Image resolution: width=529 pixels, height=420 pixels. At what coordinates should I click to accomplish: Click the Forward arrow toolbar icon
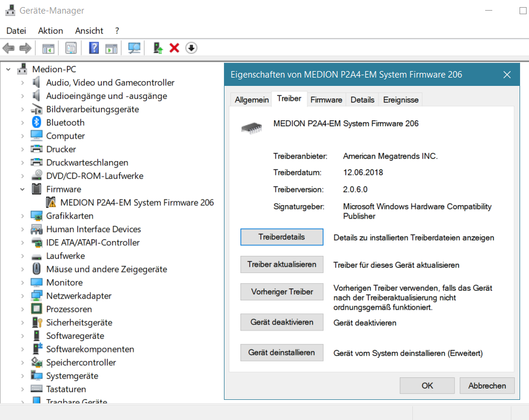(25, 48)
